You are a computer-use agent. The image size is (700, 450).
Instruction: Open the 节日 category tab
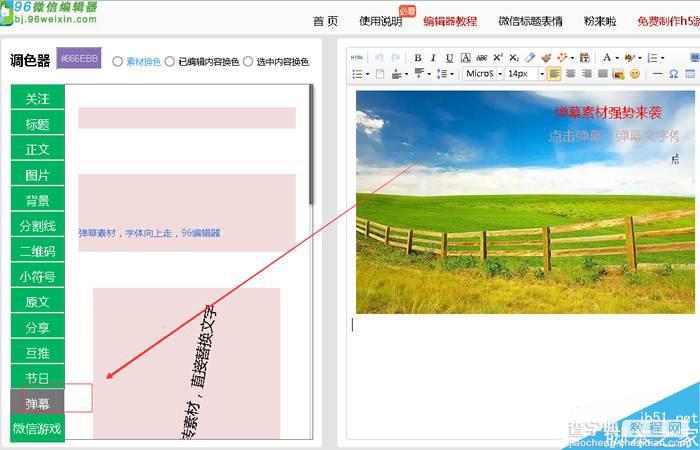tap(38, 378)
